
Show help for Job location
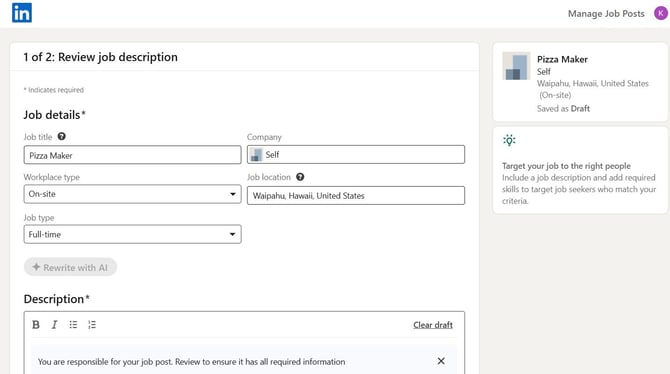300,177
